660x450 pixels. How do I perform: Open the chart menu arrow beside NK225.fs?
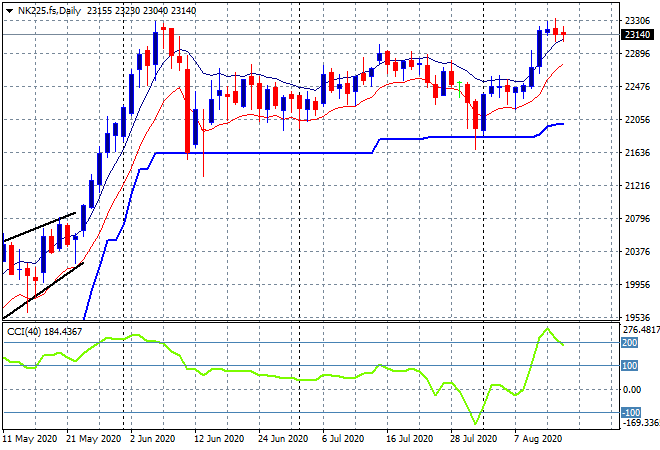point(9,11)
